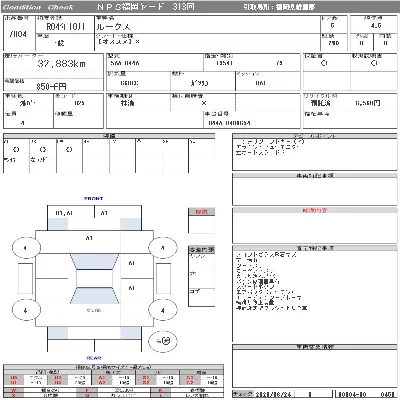Image resolution: width=400 pixels, height=400 pixels.
Task: Click the spare tire icon near REAR
Action: (x=163, y=341)
